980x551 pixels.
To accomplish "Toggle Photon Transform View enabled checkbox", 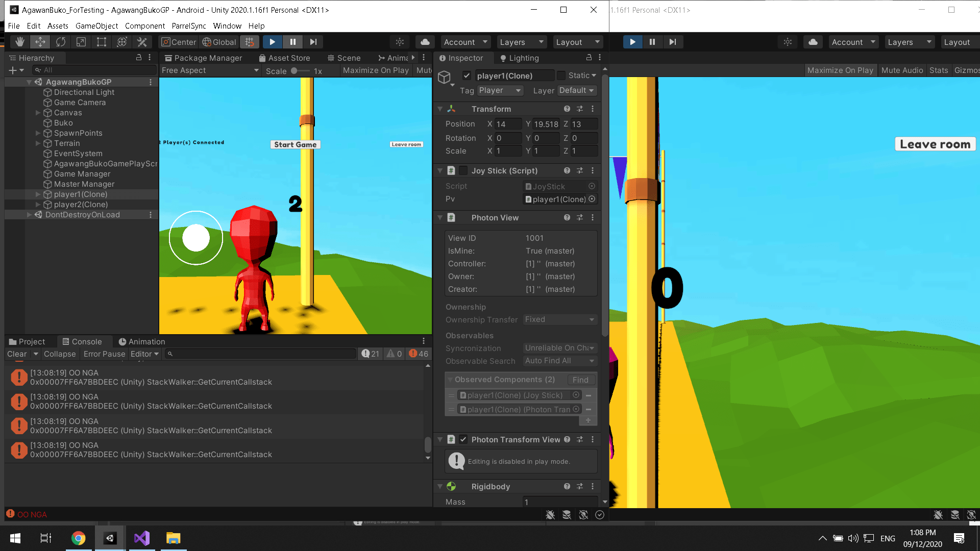I will tap(463, 439).
